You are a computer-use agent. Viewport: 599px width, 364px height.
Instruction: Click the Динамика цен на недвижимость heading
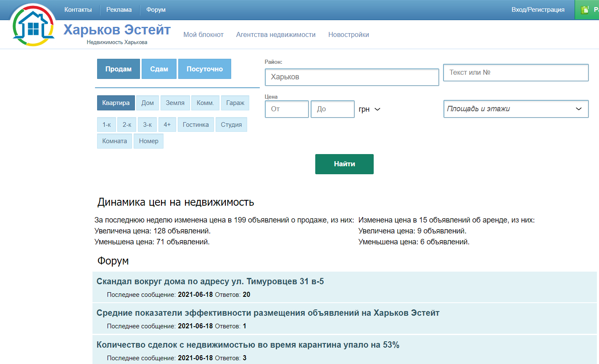176,202
